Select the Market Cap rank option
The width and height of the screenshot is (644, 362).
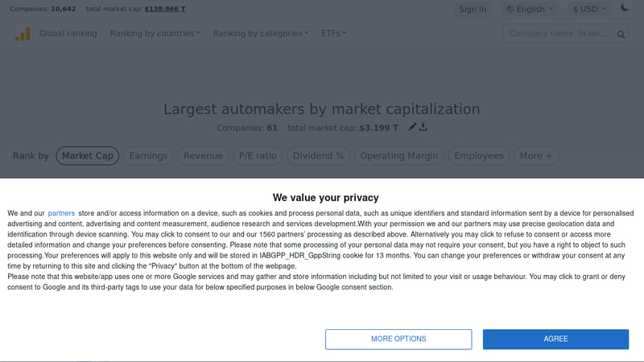pos(87,156)
